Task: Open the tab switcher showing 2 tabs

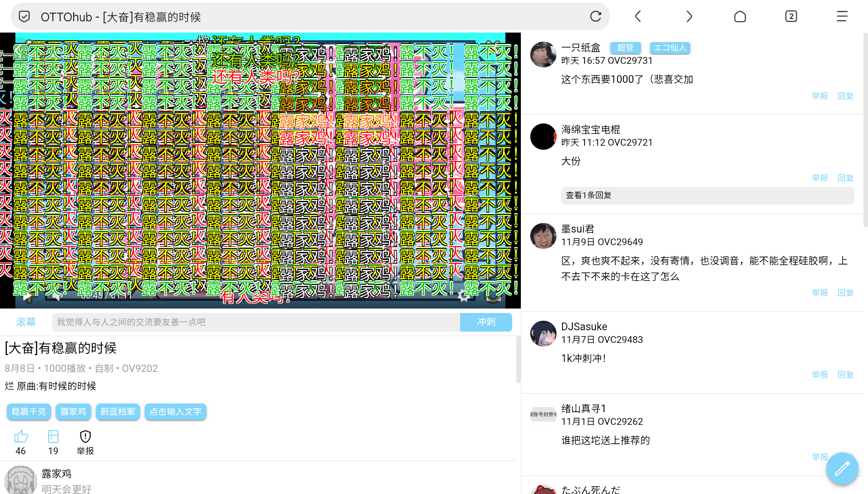Action: coord(791,17)
